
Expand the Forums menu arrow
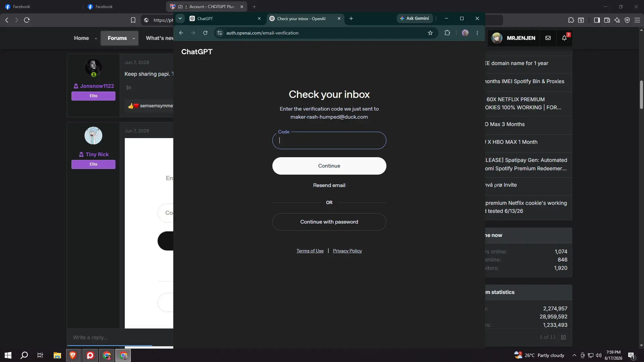click(134, 39)
